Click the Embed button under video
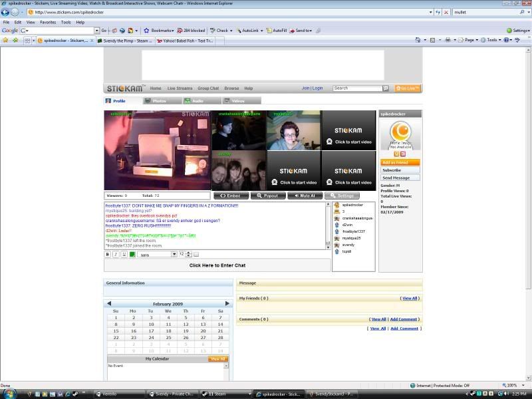 (231, 196)
